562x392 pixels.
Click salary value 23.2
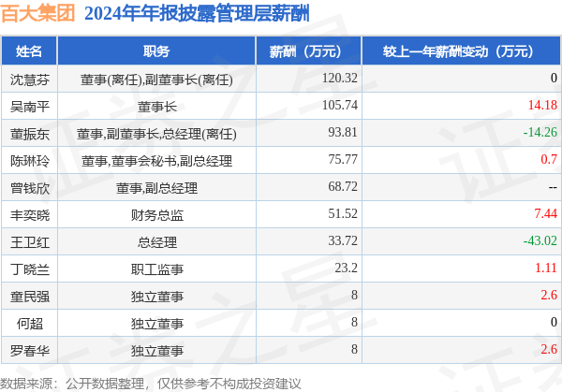coord(346,268)
